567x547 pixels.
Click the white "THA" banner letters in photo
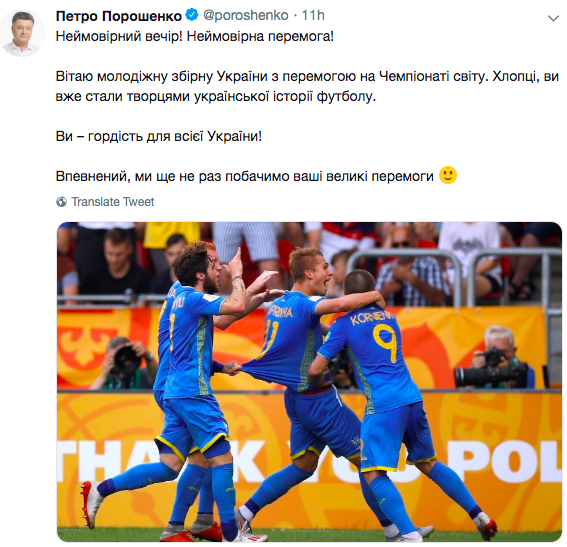click(x=105, y=462)
